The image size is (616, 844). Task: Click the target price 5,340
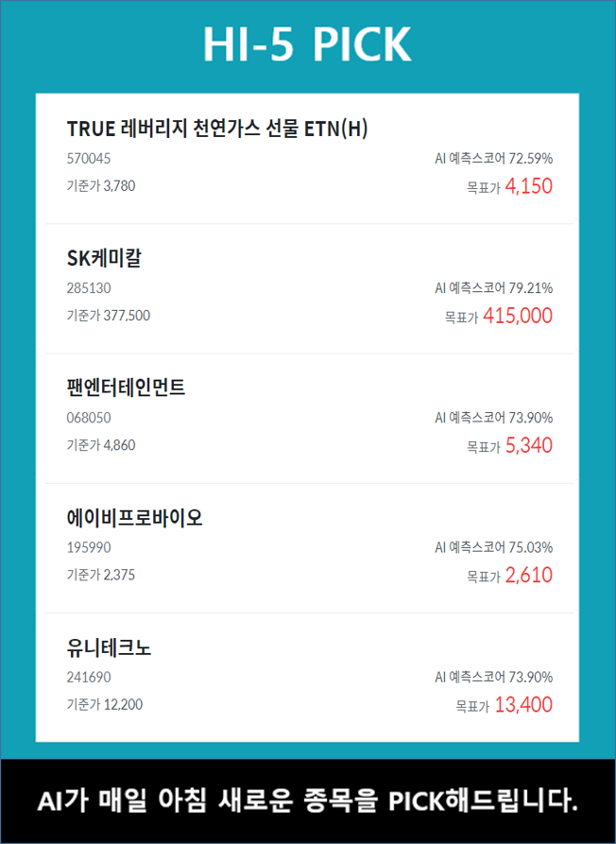point(528,445)
